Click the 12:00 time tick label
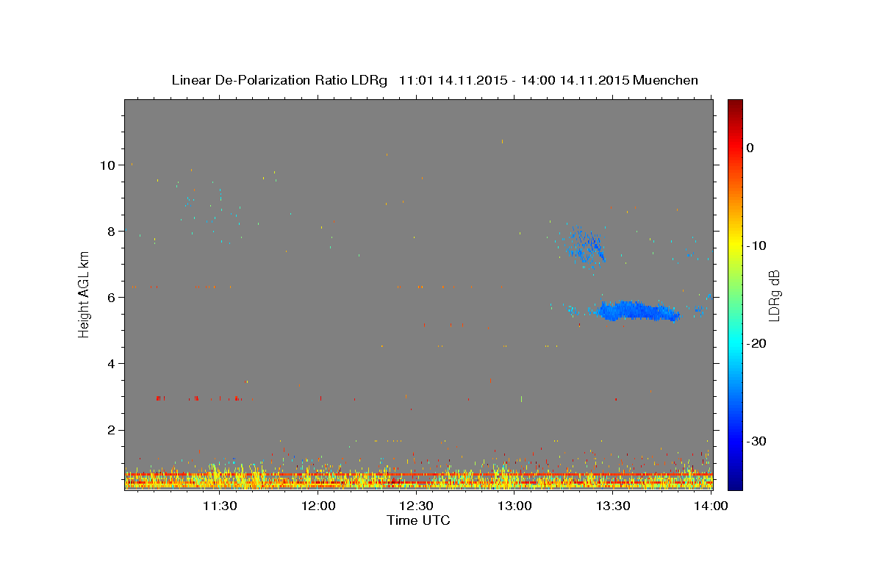The image size is (882, 588). 318,506
